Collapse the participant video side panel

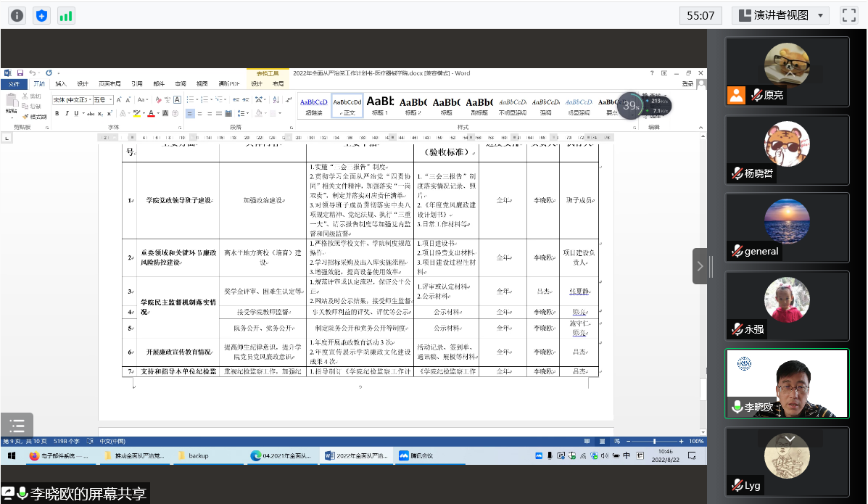pyautogui.click(x=700, y=266)
